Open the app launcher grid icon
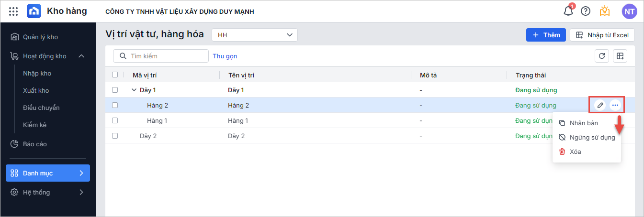The width and height of the screenshot is (644, 217). pos(13,11)
